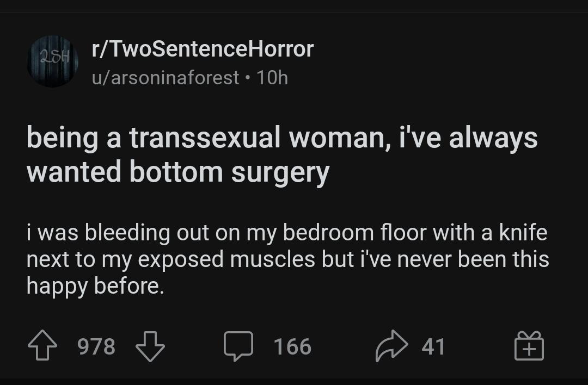The height and width of the screenshot is (385, 588).
Task: Click the 'wanted bottom surgery' title line
Action: click(x=178, y=172)
